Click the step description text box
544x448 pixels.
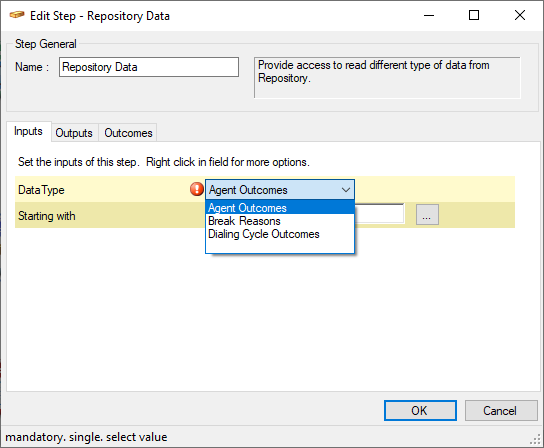coord(387,78)
